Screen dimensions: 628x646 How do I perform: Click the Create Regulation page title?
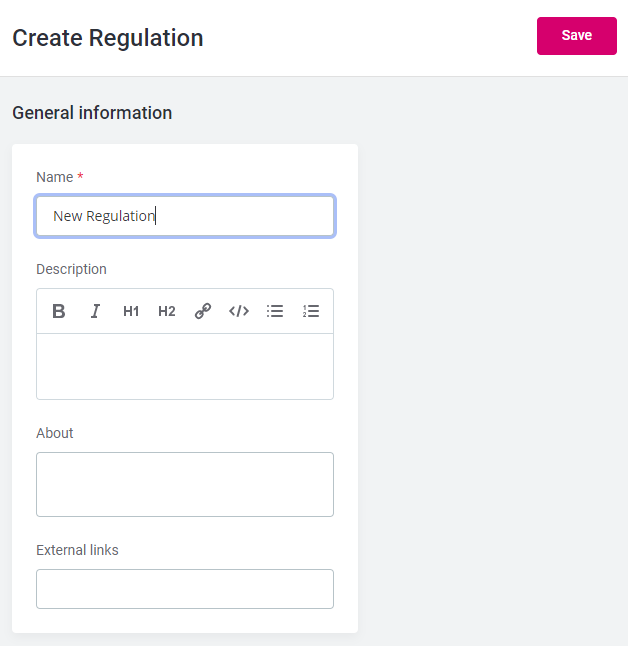tap(108, 38)
